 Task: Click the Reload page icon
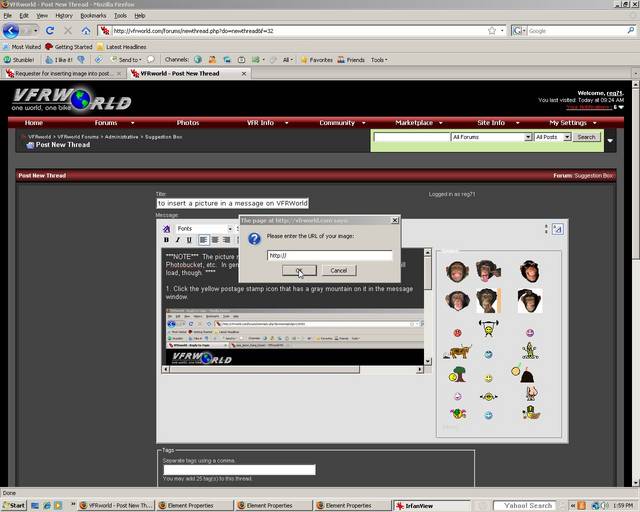tap(49, 31)
